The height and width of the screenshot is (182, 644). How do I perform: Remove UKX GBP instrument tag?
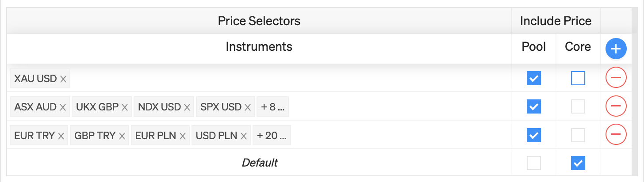[125, 107]
